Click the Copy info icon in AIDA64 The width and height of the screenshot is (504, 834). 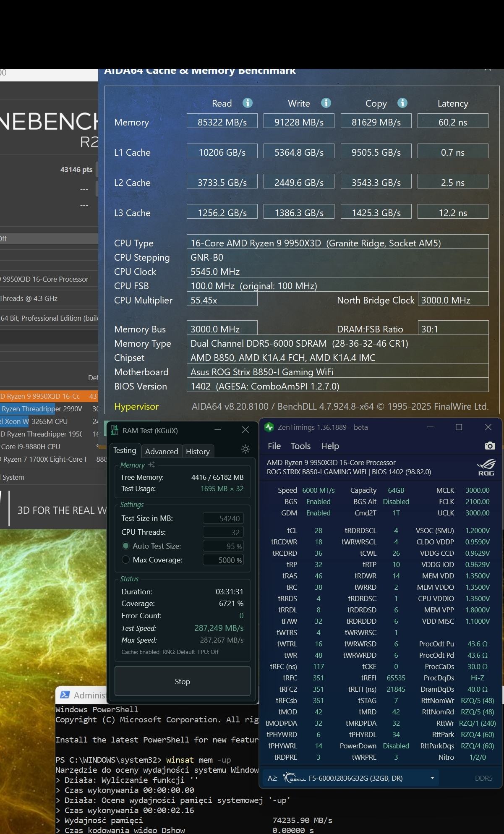coord(402,103)
